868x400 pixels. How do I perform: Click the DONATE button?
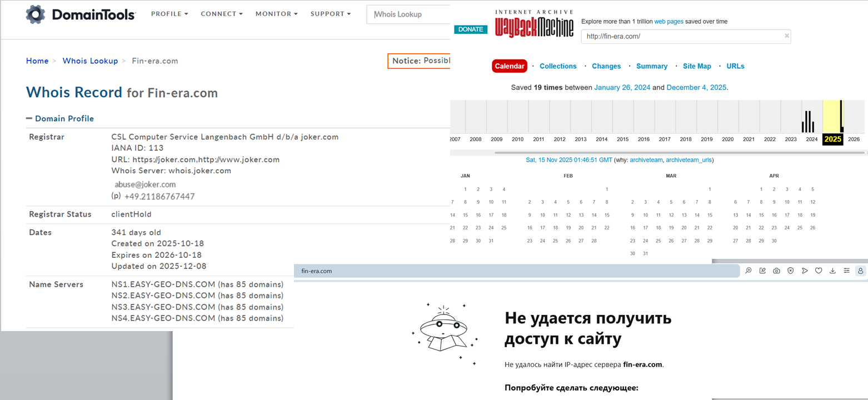coord(471,29)
